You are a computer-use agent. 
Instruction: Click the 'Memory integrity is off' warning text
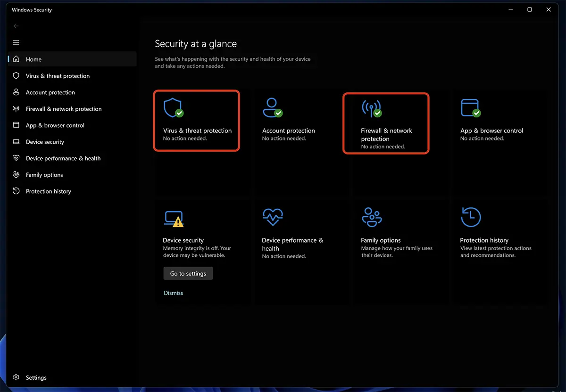point(197,252)
